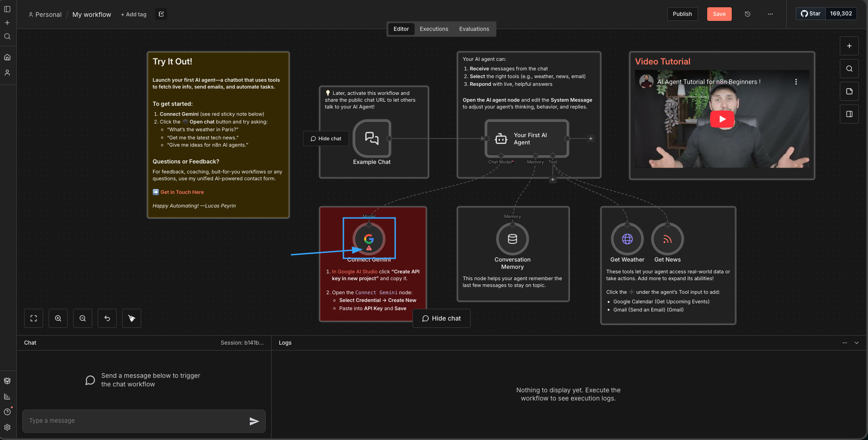Image resolution: width=868 pixels, height=440 pixels.
Task: Reset canvas zoom level
Action: (107, 318)
